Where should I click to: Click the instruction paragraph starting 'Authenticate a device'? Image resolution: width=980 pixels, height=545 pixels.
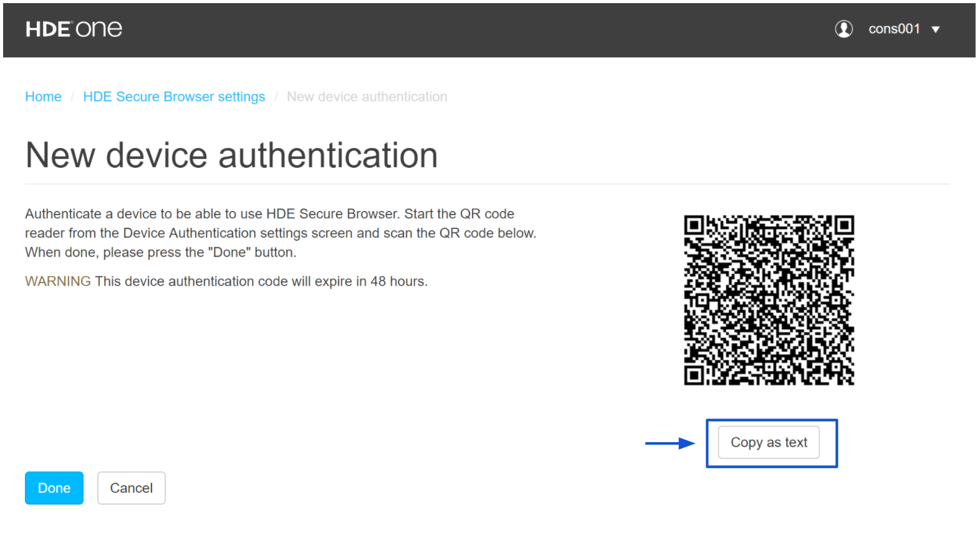tap(281, 233)
